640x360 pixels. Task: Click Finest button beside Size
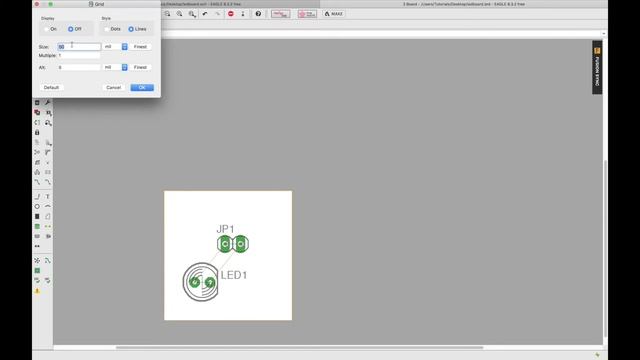pos(140,47)
